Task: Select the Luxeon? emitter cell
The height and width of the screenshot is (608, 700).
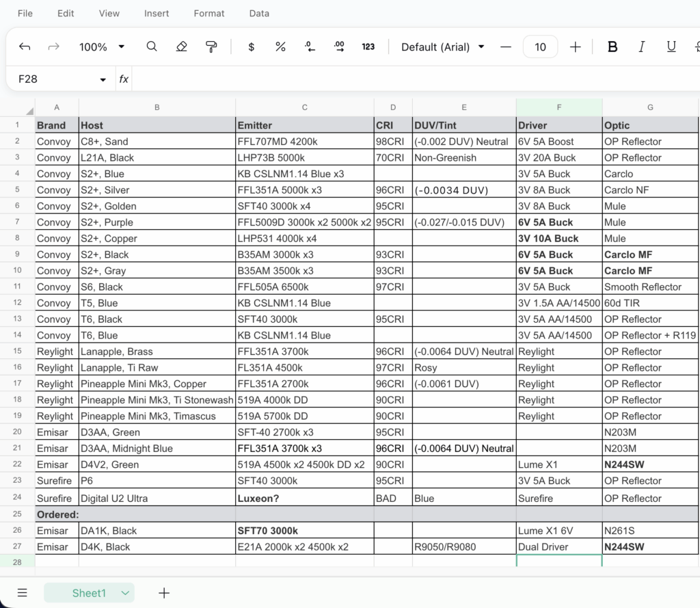Action: [x=304, y=498]
